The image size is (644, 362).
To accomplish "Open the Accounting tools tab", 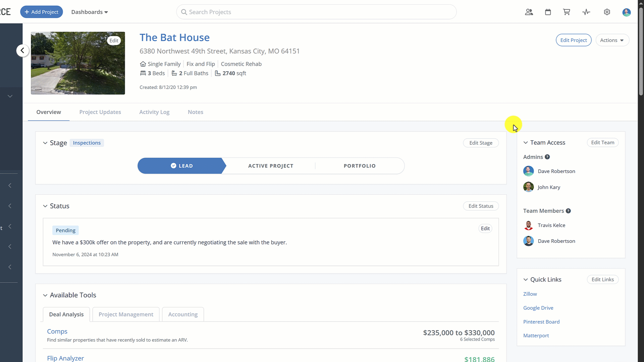I will (x=183, y=314).
